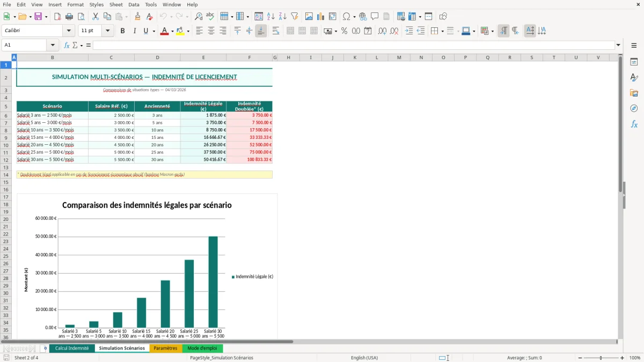Open Background Color dropdown arrow
Image resolution: width=644 pixels, height=362 pixels.
click(188, 31)
